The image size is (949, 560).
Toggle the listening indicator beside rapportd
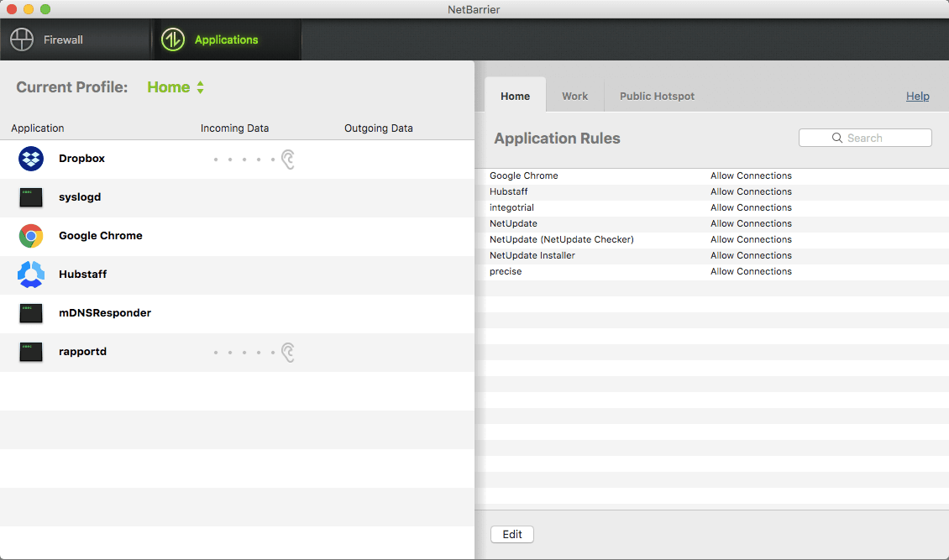click(287, 352)
